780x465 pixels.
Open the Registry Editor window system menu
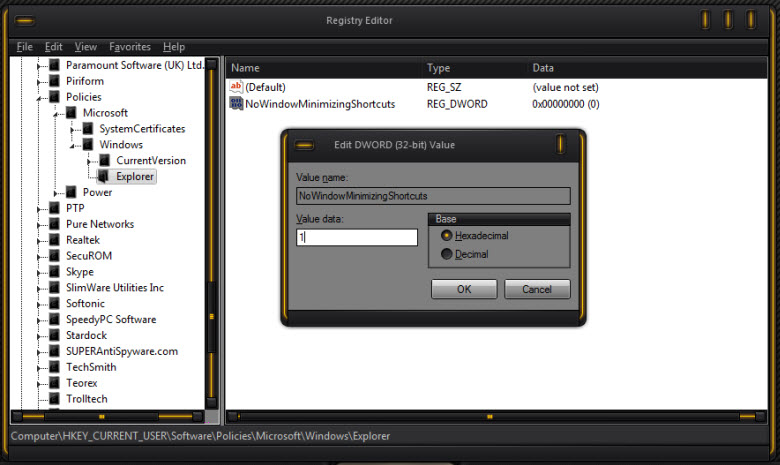pyautogui.click(x=24, y=20)
